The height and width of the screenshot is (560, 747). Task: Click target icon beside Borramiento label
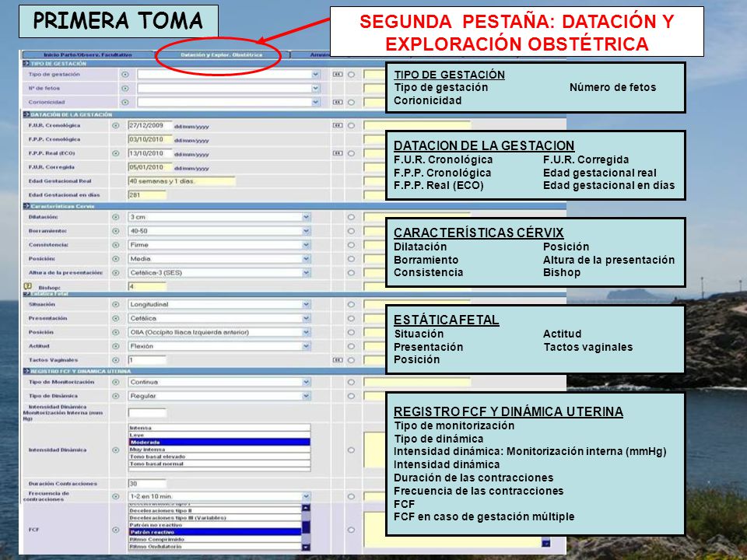coord(115,231)
